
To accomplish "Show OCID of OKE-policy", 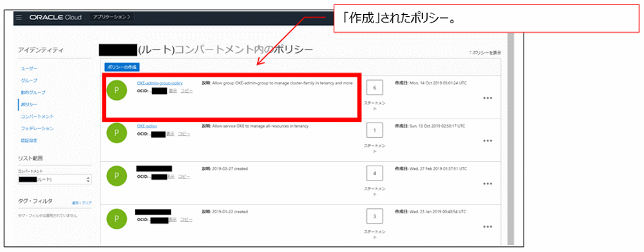I will coord(171,134).
